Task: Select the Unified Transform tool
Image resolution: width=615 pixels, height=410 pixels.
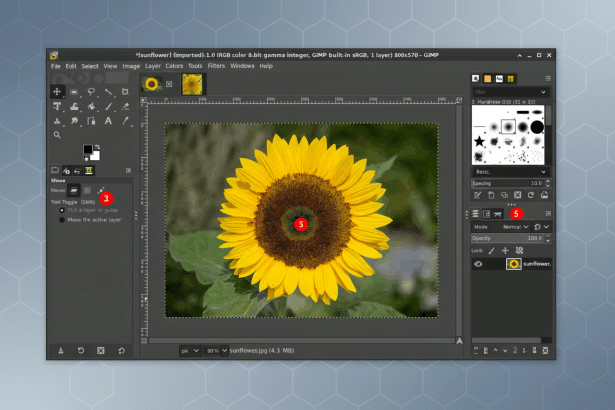Action: (57, 106)
